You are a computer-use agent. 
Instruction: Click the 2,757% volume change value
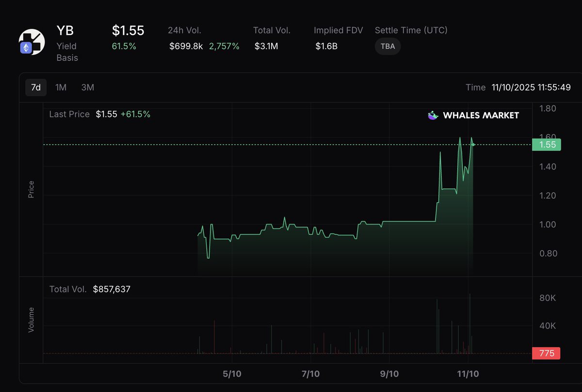pos(224,47)
